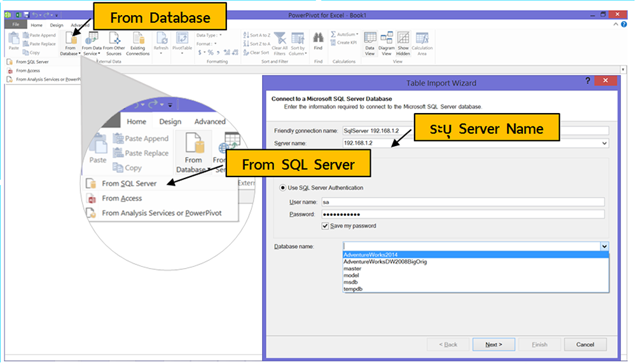
Task: Click the Next button in the wizard
Action: 494,344
